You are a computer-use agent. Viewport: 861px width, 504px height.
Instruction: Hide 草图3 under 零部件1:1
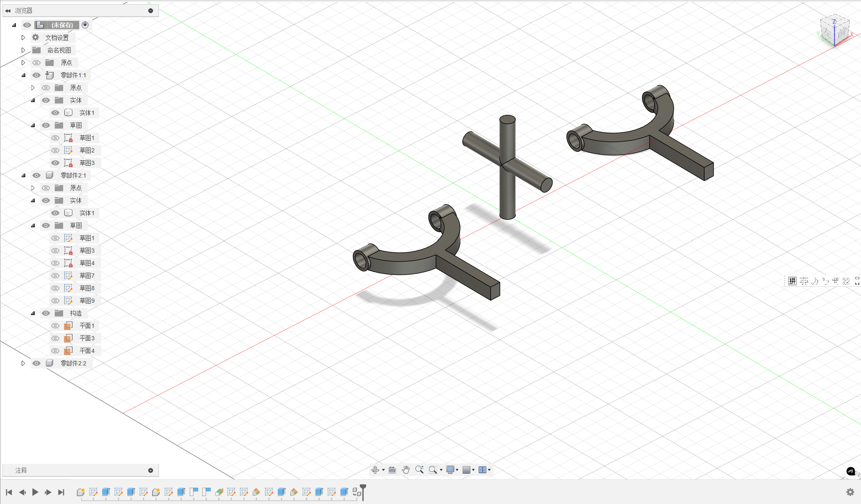[55, 163]
